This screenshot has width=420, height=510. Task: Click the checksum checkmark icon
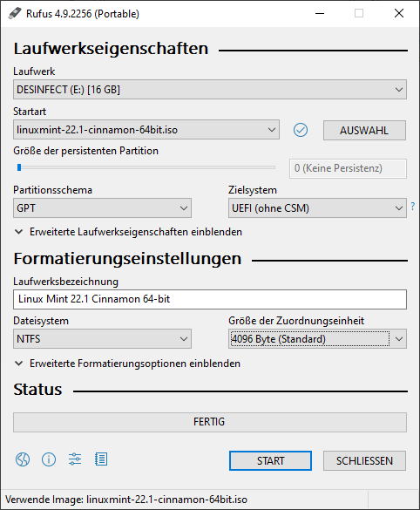tap(301, 130)
